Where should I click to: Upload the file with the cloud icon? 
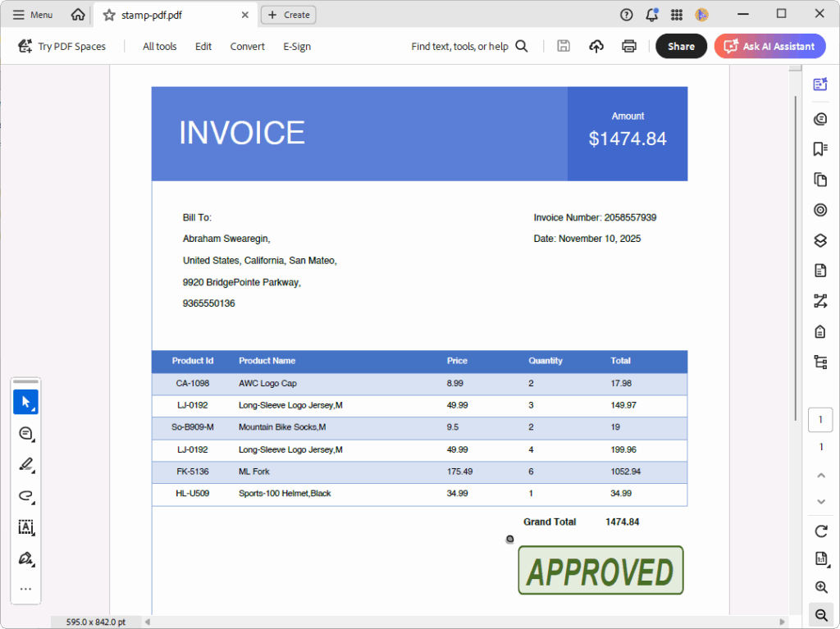596,47
